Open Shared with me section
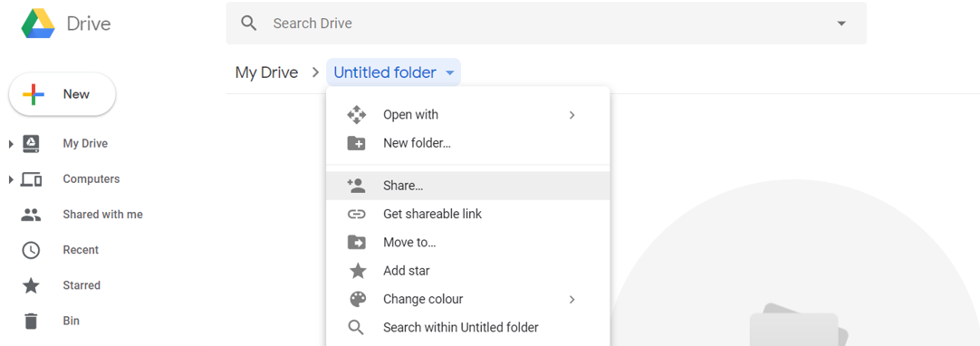Viewport: 980px width, 346px height. [x=102, y=215]
